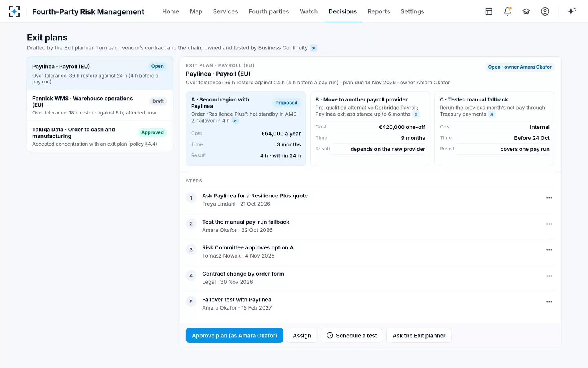Select the Paylinea Payroll (EU) plan
The height and width of the screenshot is (368, 588).
point(100,74)
